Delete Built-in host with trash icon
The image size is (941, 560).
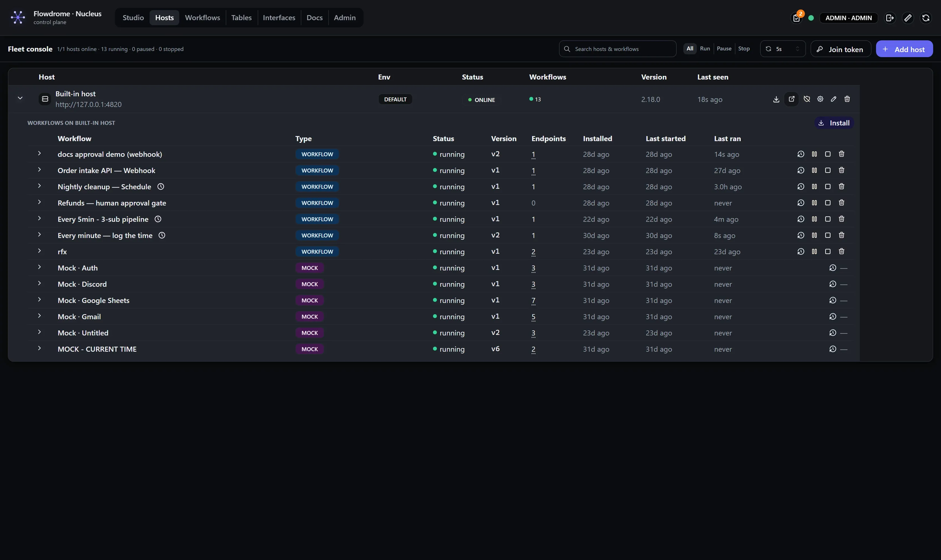[847, 99]
